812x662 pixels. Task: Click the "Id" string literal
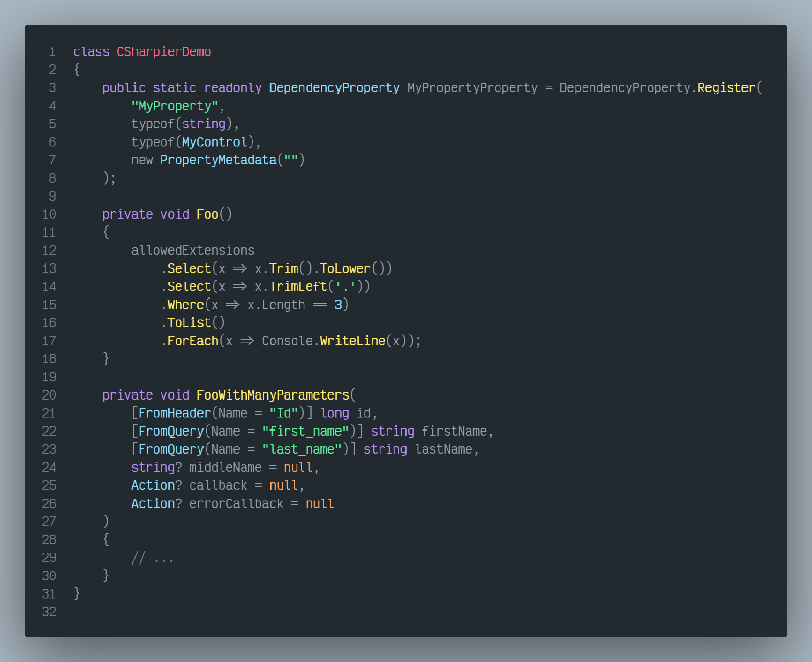(284, 414)
